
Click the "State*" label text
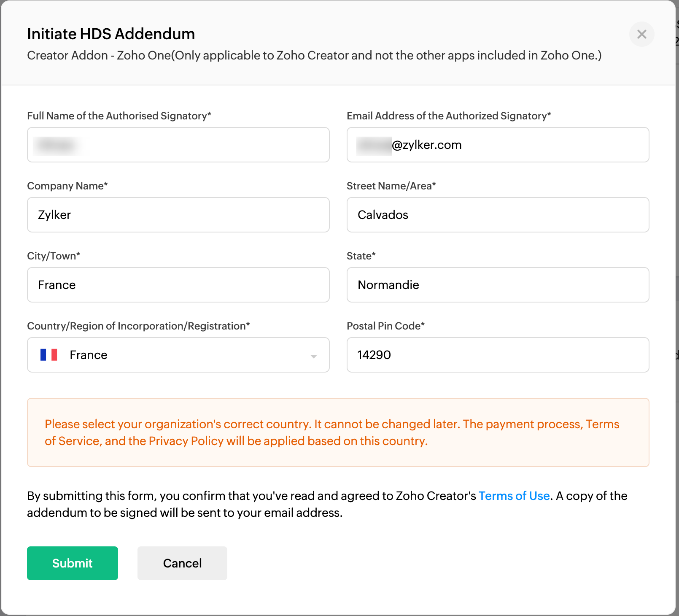click(361, 256)
